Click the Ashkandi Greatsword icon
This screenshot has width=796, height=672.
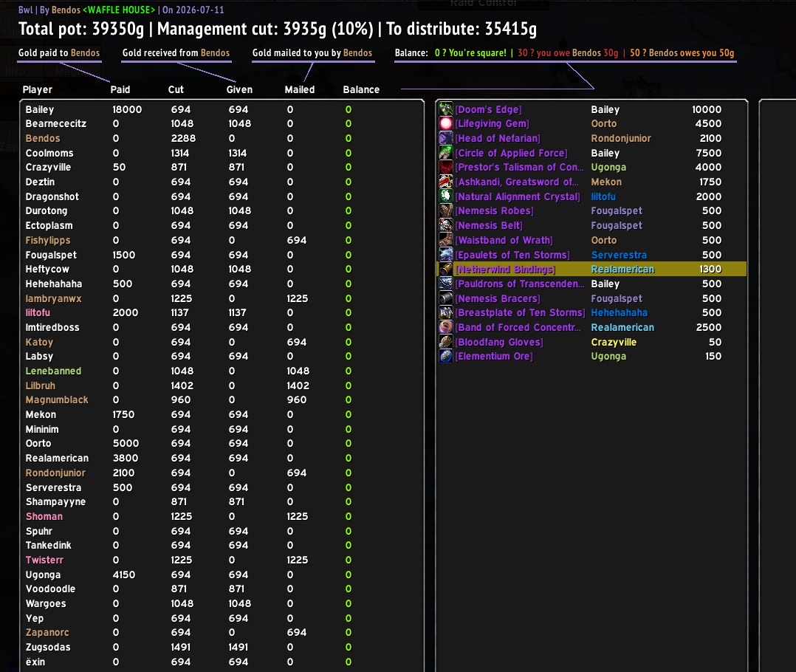(446, 182)
